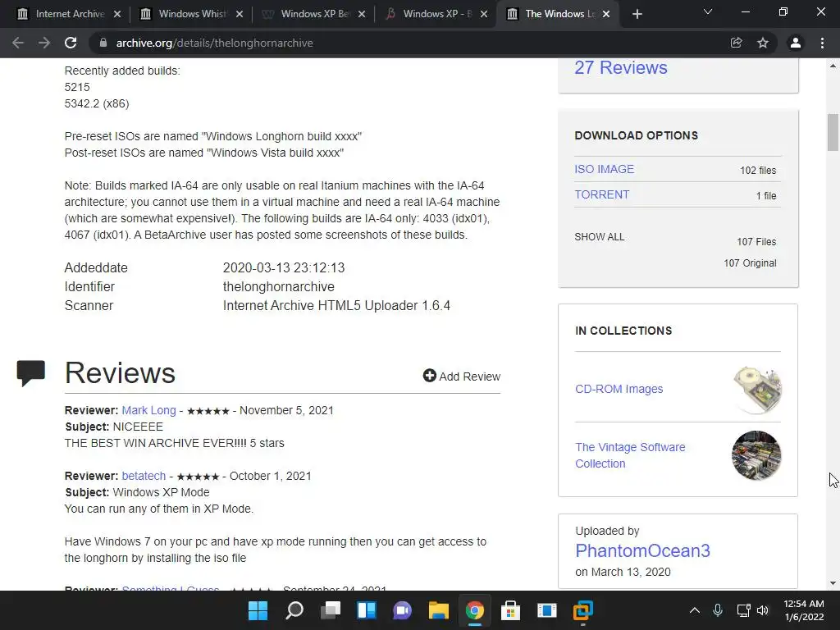Viewport: 840px width, 630px height.
Task: Open Task View on the taskbar
Action: point(331,610)
